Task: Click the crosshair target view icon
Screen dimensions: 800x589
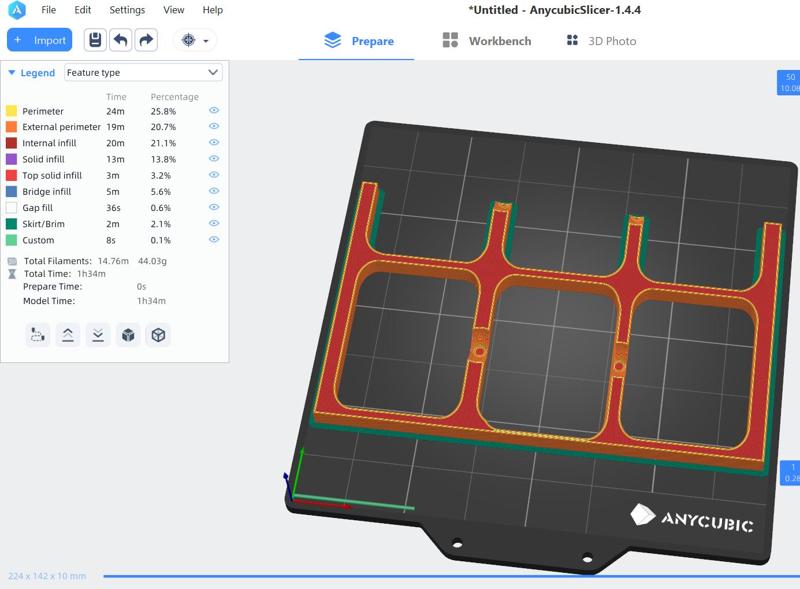Action: pos(188,40)
